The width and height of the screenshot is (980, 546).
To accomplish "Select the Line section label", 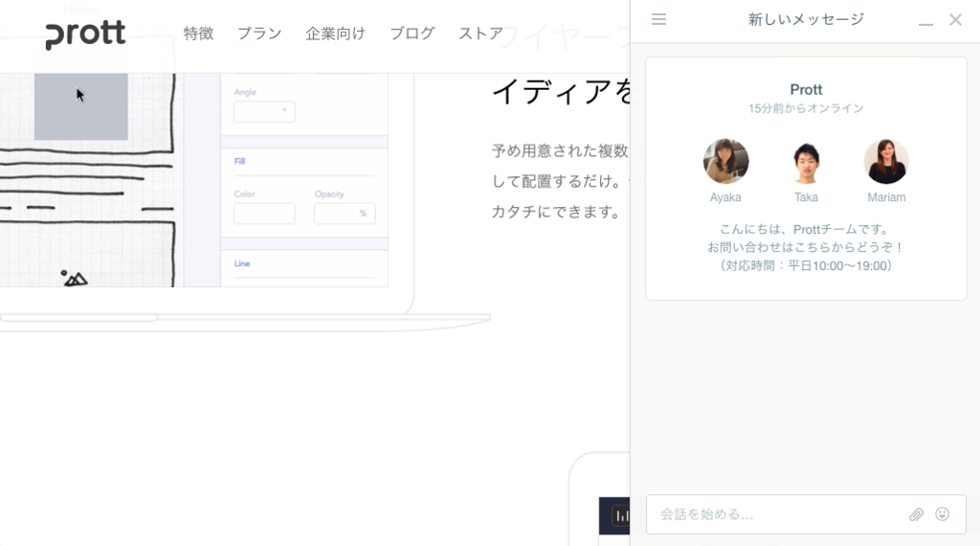I will 242,264.
